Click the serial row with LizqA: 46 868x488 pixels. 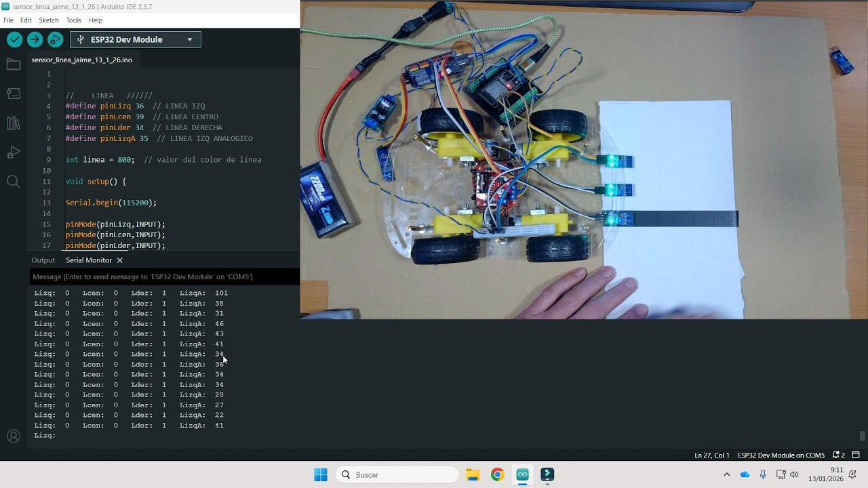(x=129, y=324)
